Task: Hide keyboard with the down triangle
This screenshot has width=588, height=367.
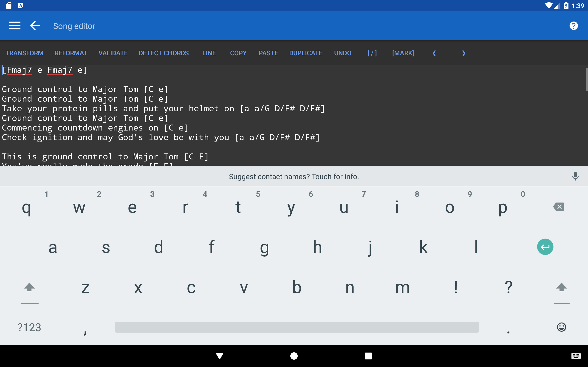Action: tap(219, 356)
